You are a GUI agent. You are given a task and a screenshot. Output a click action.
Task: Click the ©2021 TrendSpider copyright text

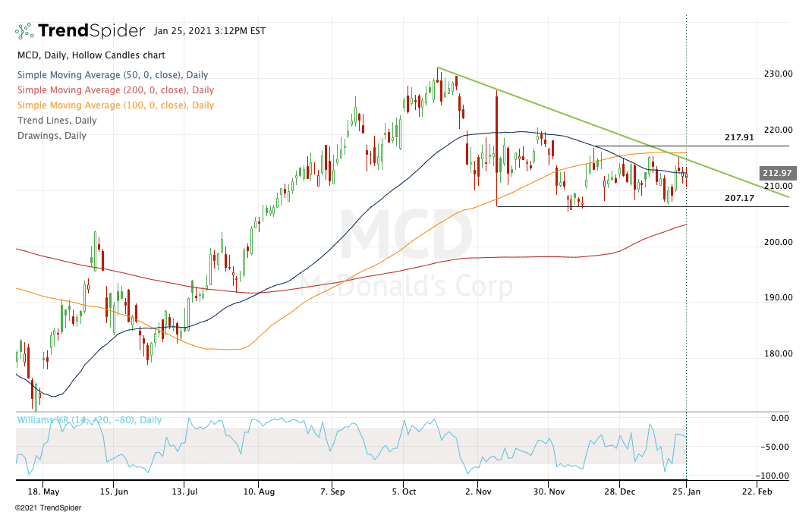point(48,507)
